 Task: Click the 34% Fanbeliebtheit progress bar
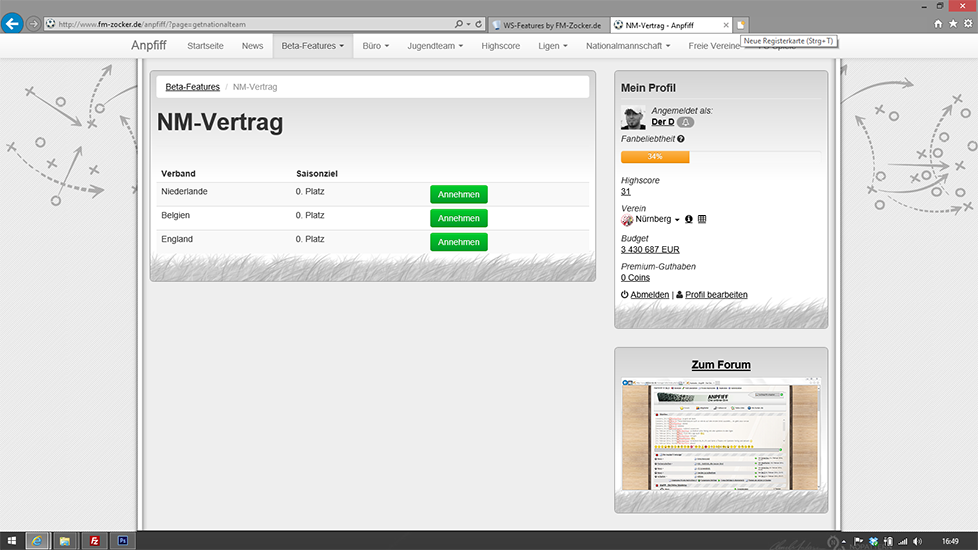tap(655, 157)
